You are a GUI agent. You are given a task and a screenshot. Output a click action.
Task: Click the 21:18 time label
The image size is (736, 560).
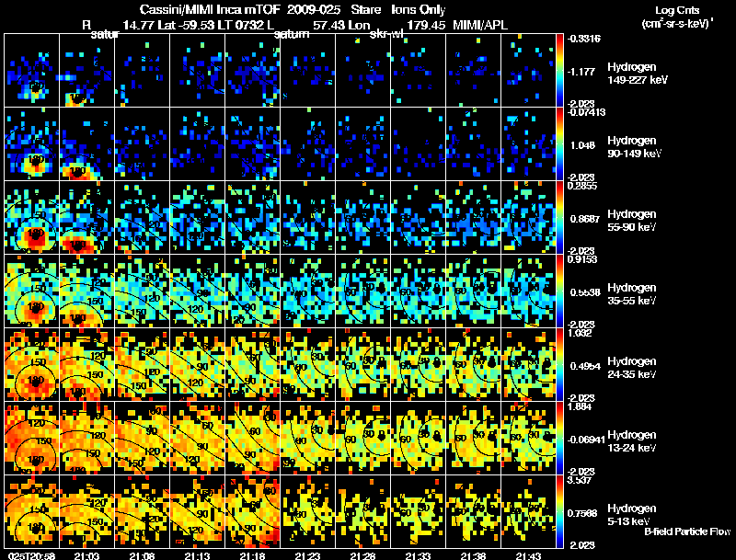252,555
